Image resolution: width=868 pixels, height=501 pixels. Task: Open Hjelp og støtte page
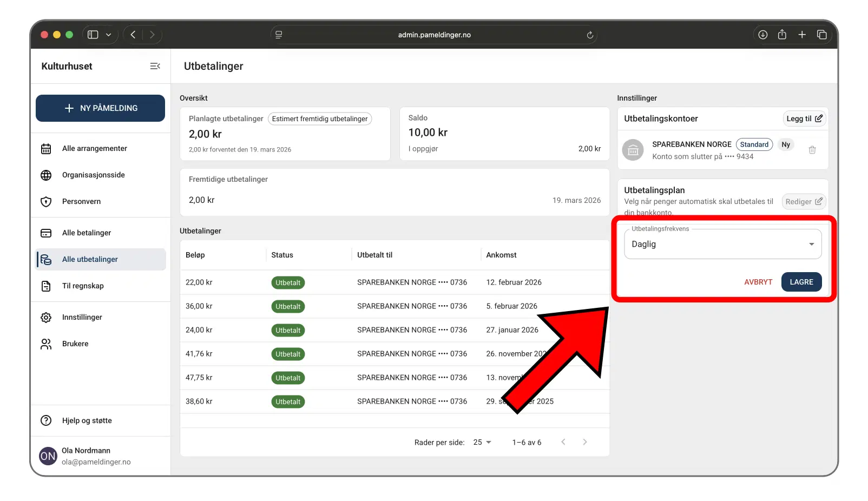pos(87,421)
